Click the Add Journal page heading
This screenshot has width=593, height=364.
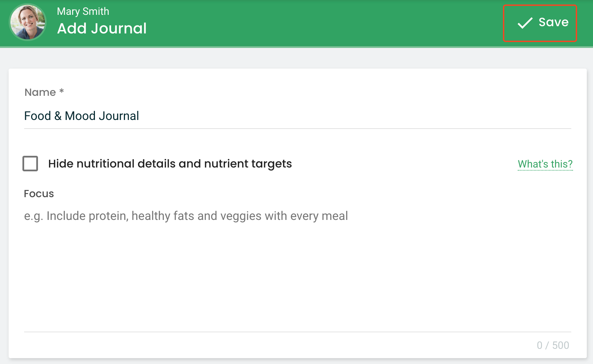point(102,28)
